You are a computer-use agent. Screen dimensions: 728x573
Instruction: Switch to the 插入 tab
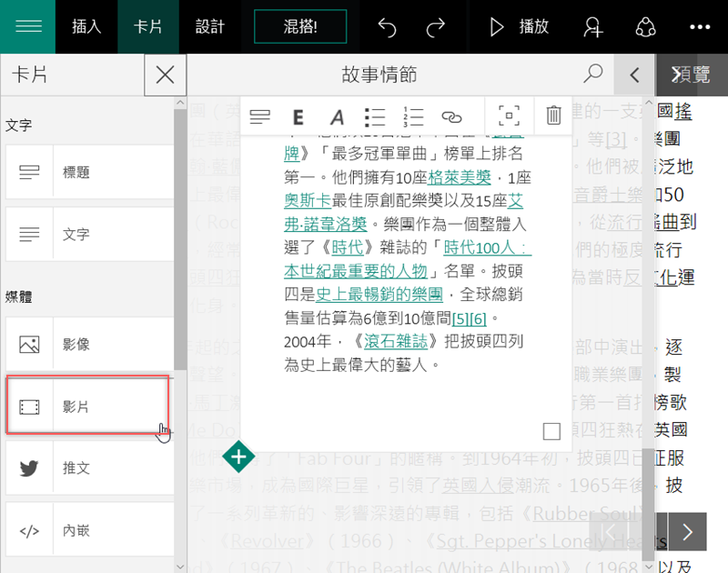(87, 26)
